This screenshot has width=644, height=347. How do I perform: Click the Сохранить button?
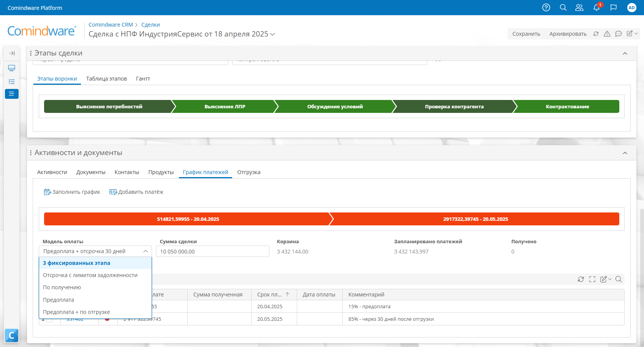(x=526, y=34)
